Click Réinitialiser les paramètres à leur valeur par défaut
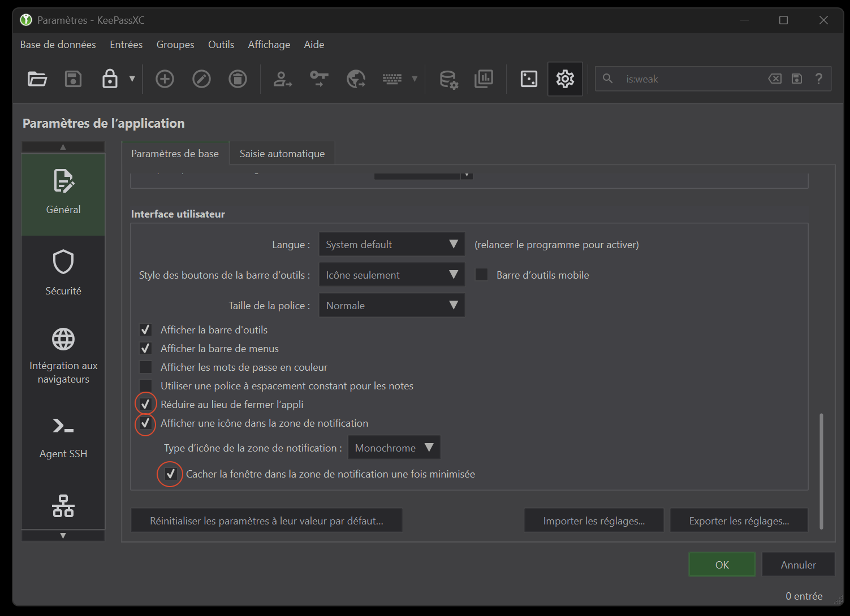 coord(266,520)
